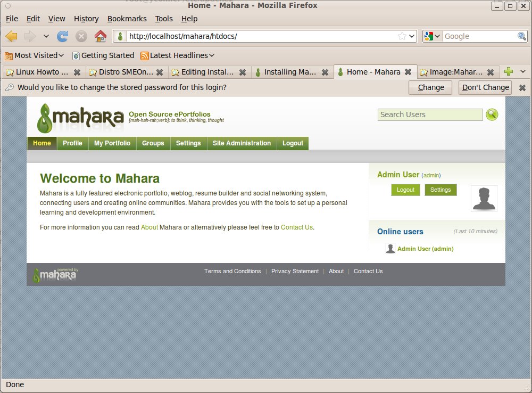Reload the current page
The height and width of the screenshot is (393, 532).
62,36
